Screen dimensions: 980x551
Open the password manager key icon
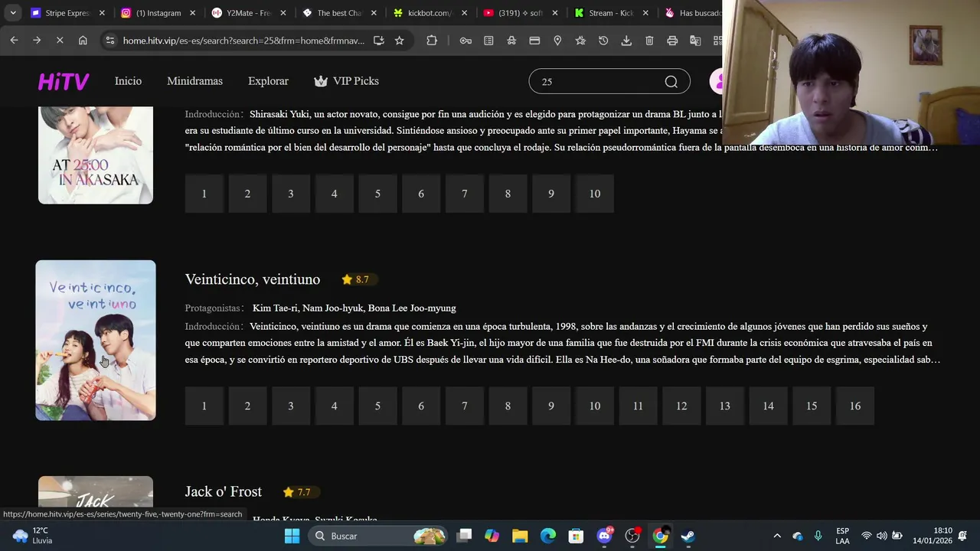coord(465,41)
